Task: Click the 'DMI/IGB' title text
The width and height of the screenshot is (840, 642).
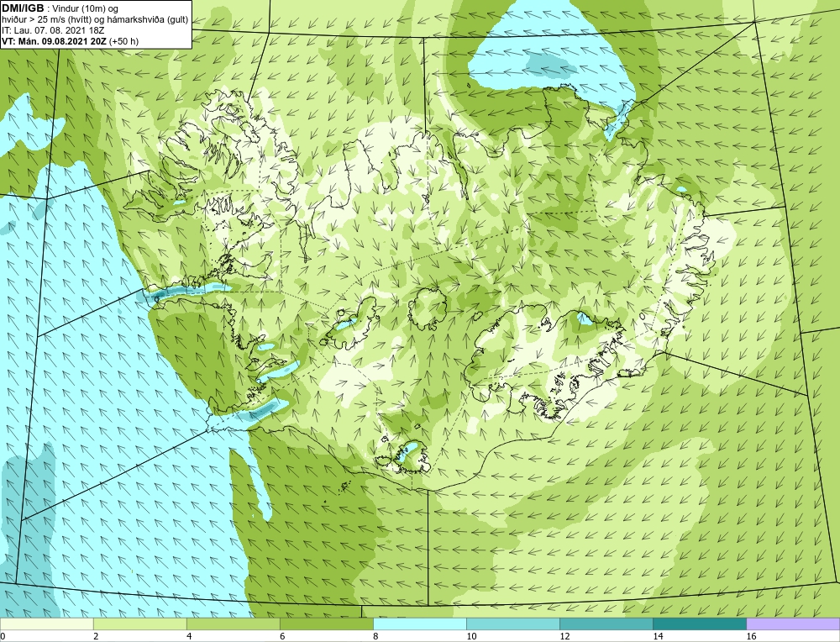Action: 23,8
